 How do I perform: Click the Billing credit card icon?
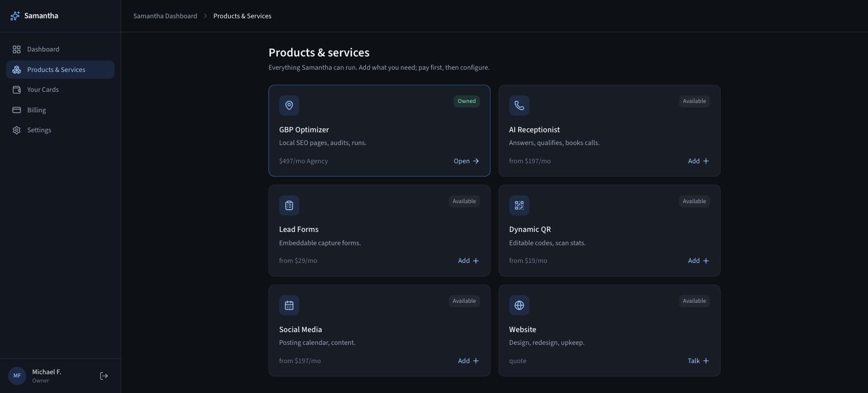point(17,110)
